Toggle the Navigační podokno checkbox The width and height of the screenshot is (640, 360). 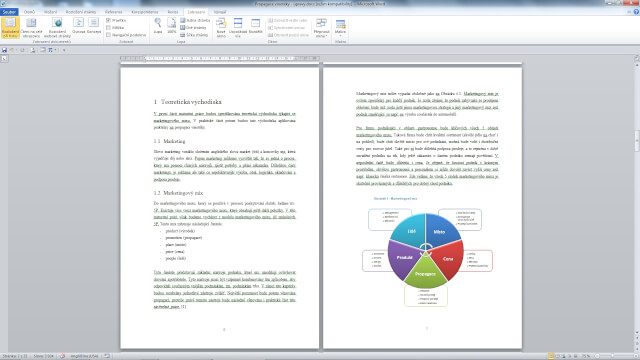(x=108, y=35)
